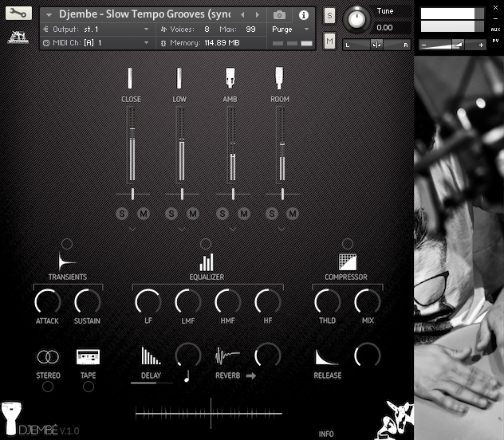Enable the Equalizer power toggle
The height and width of the screenshot is (440, 504).
point(206,244)
